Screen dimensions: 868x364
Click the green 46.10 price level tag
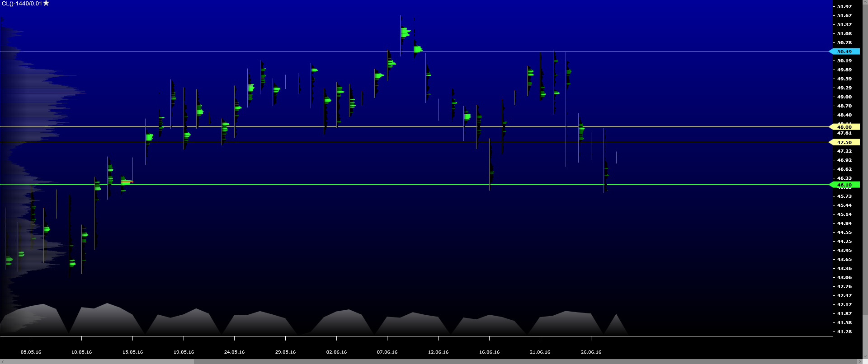(x=844, y=185)
